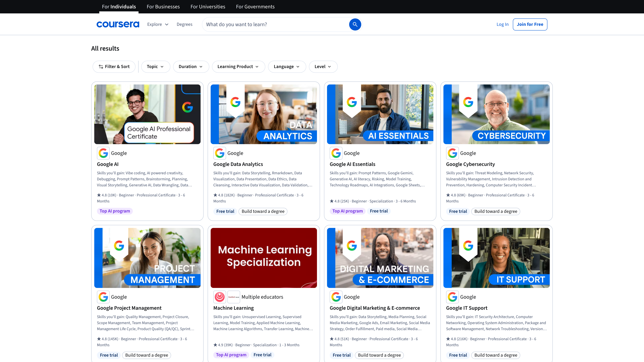This screenshot has width=644, height=362.
Task: Open Google Digital Marketing & E-commerce title
Action: pos(375,308)
